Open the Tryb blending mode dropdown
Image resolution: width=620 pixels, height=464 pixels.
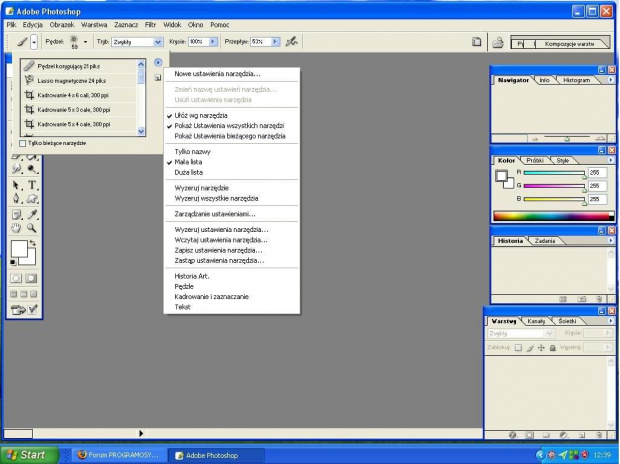coord(158,42)
